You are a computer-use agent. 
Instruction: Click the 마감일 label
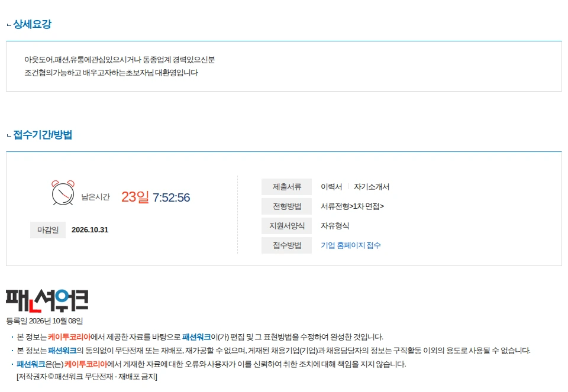(48, 230)
